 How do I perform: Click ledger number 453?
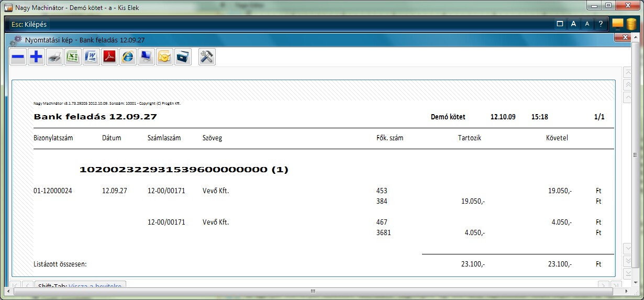point(382,191)
